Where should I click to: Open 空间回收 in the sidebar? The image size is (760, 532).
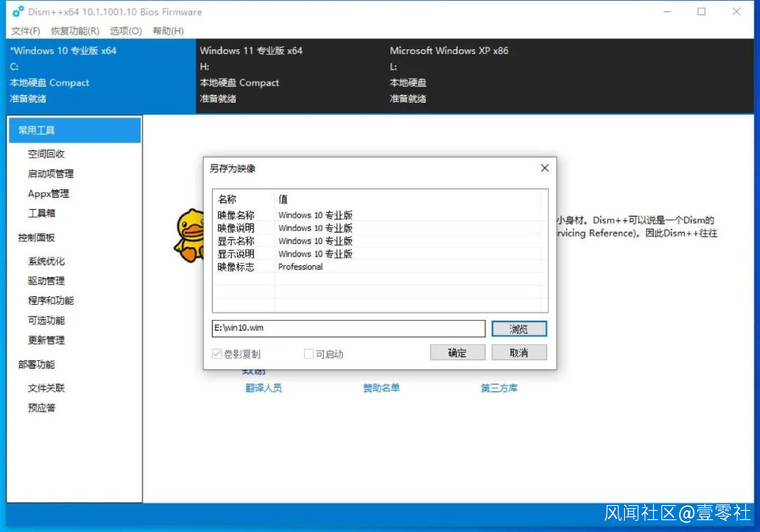click(46, 154)
